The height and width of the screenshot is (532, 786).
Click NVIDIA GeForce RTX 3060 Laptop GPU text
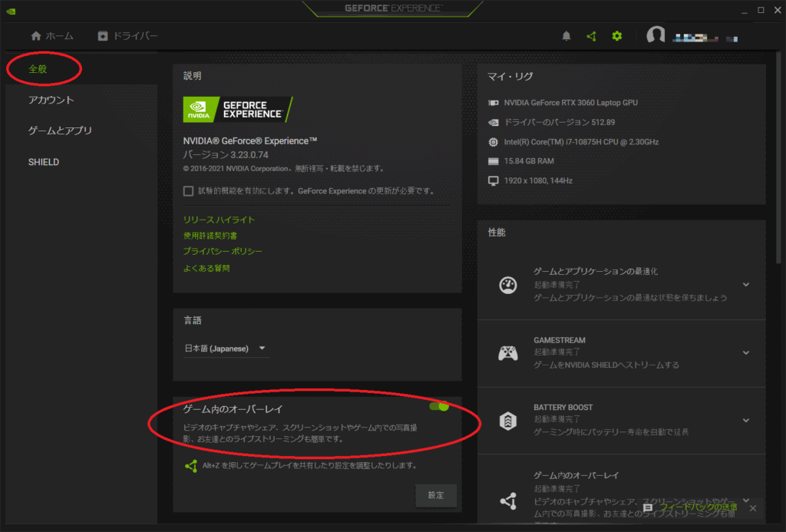coord(571,103)
